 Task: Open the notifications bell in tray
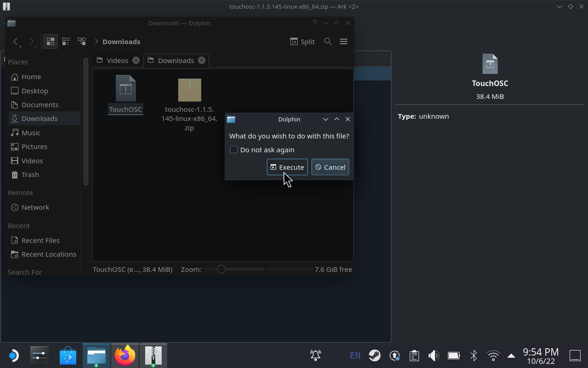[x=316, y=355]
